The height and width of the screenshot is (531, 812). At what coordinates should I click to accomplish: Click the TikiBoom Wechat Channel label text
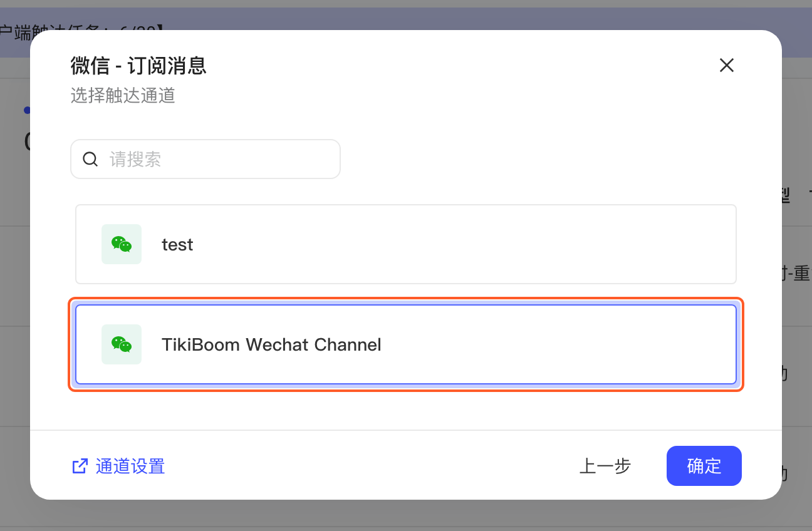[x=271, y=344]
